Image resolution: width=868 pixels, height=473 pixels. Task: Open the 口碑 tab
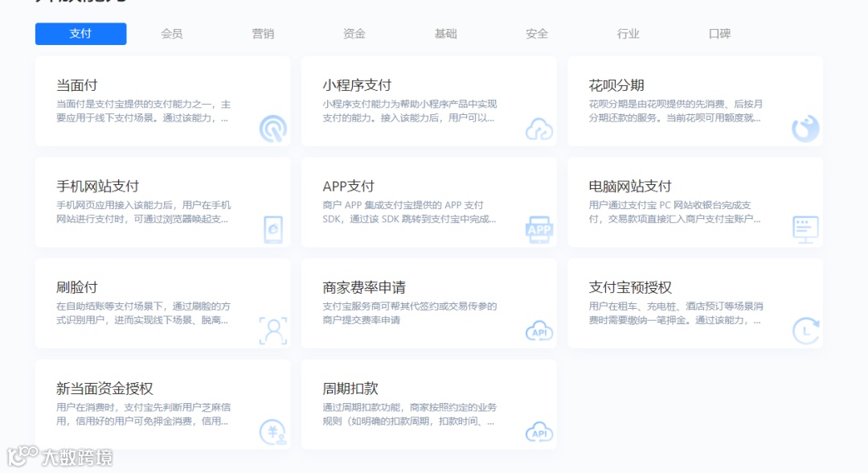(719, 34)
